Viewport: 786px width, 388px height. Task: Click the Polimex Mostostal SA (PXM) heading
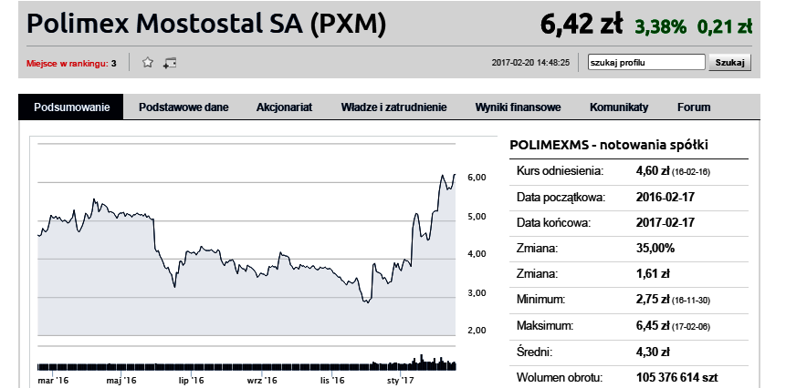point(206,24)
